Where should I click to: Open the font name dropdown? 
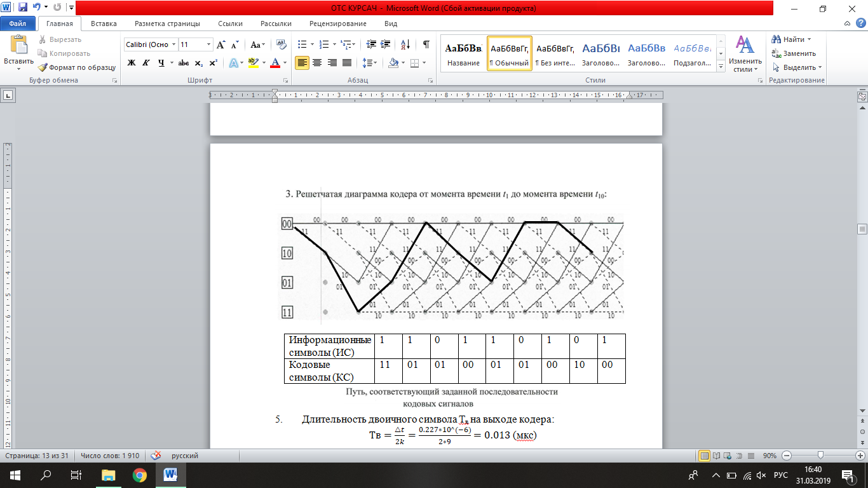[x=173, y=44]
